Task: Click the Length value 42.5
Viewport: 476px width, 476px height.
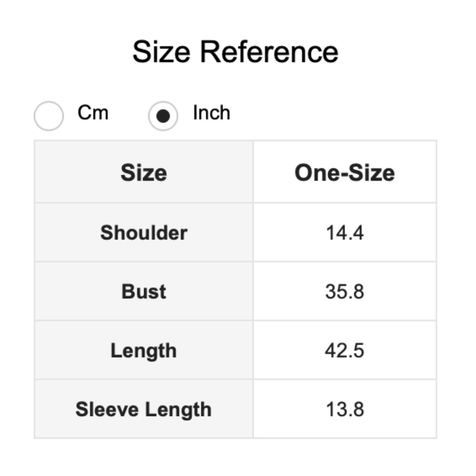Action: tap(345, 351)
